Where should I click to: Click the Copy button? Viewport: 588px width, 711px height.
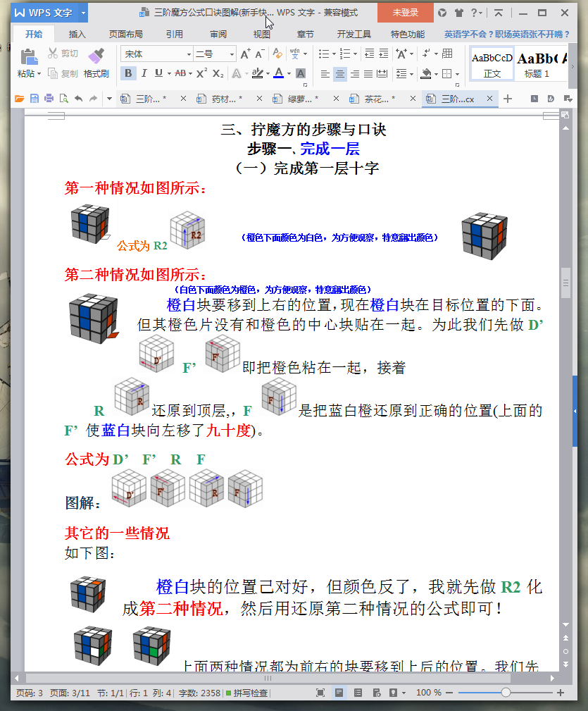tap(63, 73)
